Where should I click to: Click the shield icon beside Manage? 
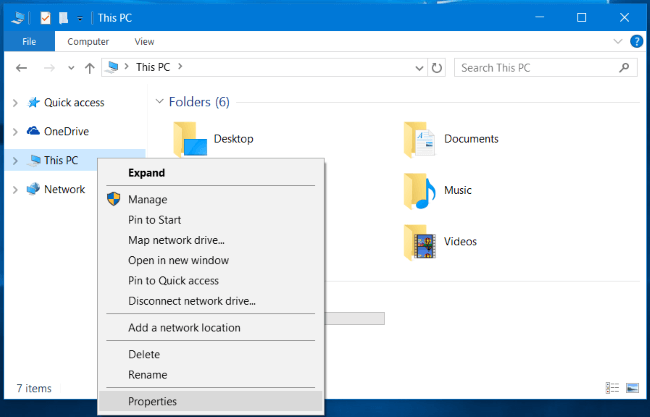pos(114,199)
